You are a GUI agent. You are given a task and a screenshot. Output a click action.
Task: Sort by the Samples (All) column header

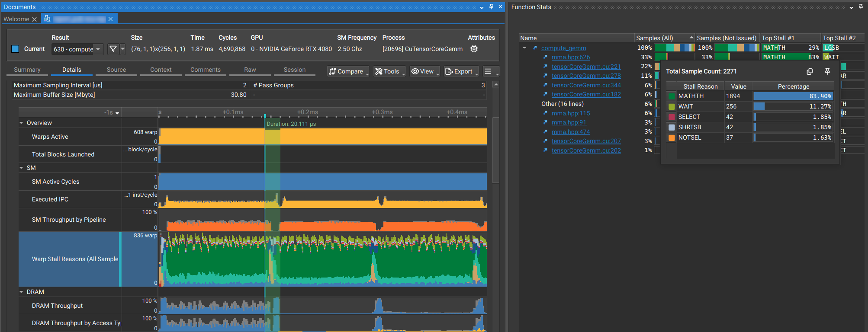[664, 38]
